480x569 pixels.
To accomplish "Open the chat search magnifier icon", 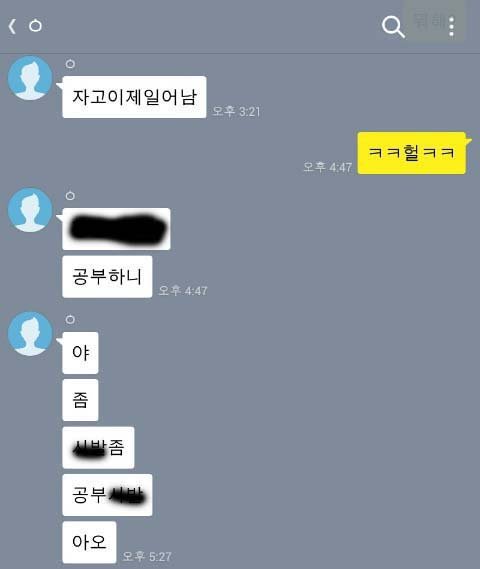I will click(393, 27).
